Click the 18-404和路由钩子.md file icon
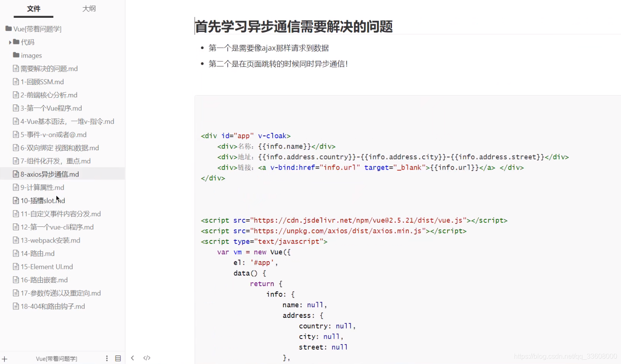The image size is (621, 364). coord(16,306)
